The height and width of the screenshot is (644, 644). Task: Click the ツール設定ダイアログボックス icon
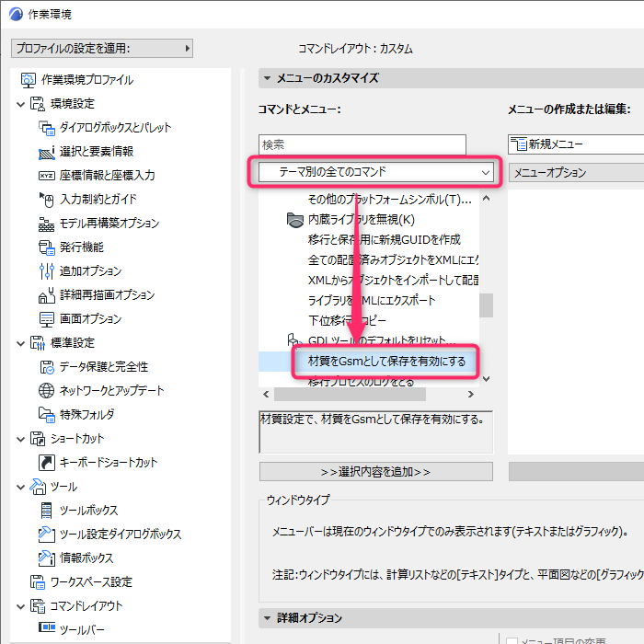(46, 534)
